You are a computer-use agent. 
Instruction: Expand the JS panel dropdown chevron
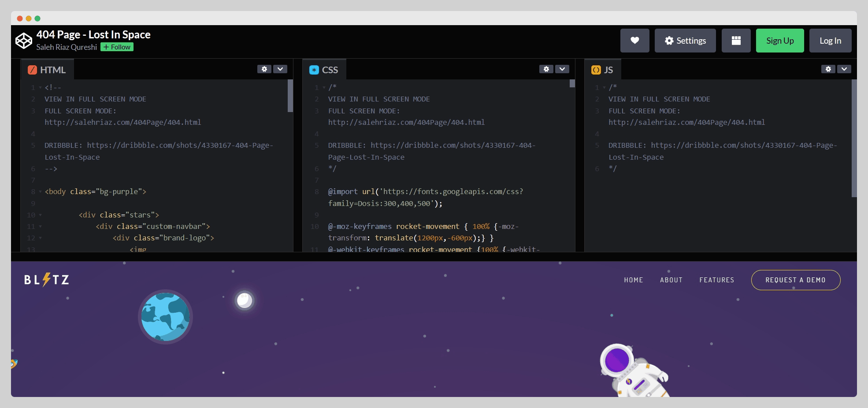[844, 69]
